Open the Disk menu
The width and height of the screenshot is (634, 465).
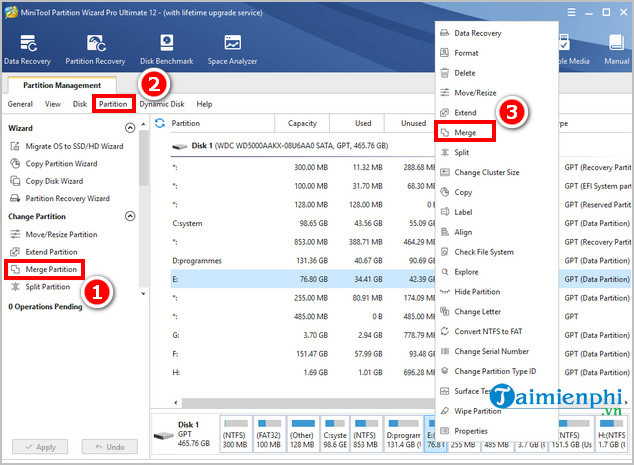point(80,104)
